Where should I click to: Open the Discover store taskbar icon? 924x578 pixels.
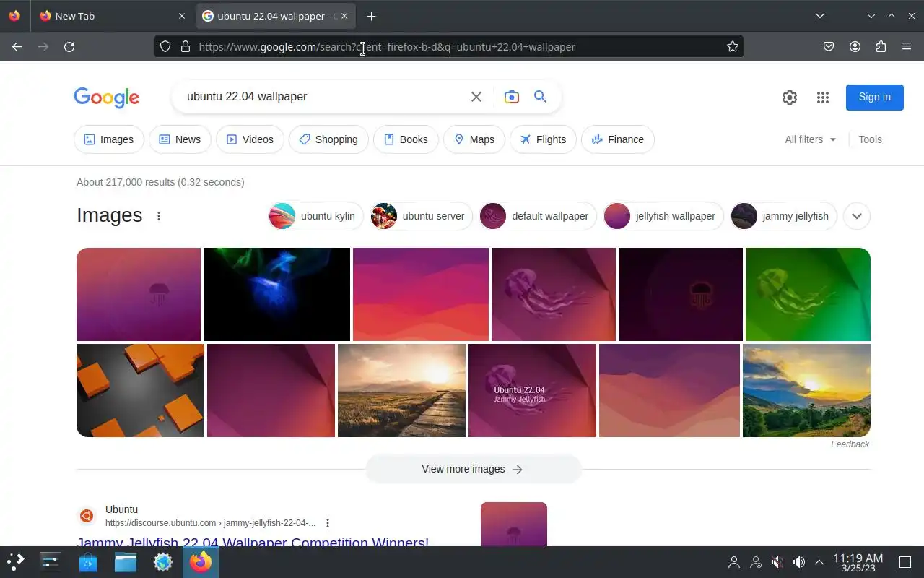click(x=88, y=561)
